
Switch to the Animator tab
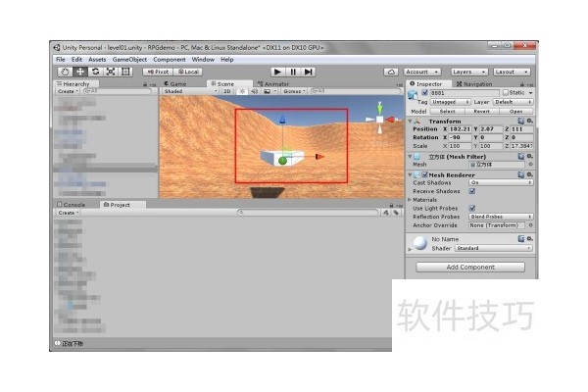(x=273, y=84)
